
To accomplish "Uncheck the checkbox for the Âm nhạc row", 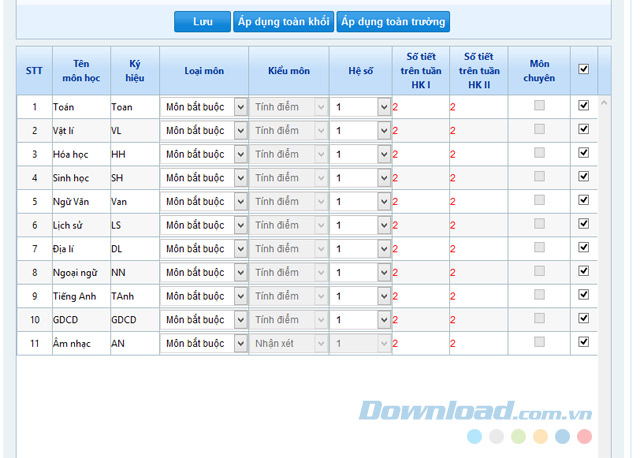I will 584,342.
